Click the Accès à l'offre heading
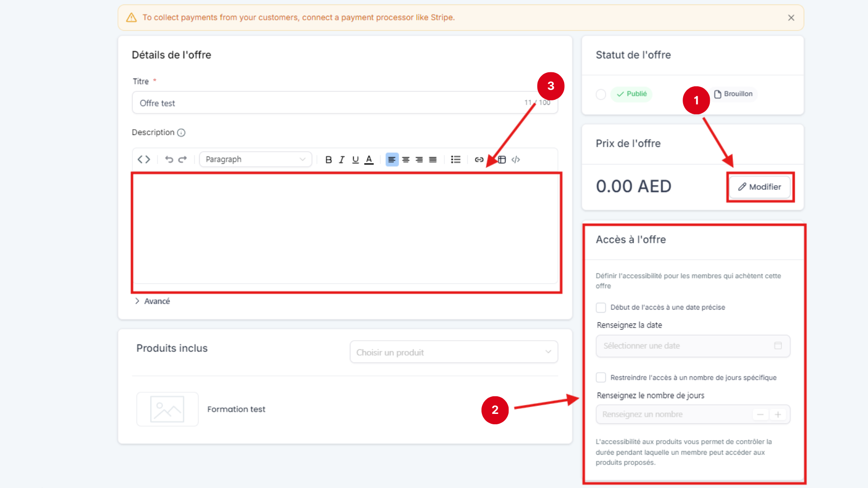 coord(631,239)
